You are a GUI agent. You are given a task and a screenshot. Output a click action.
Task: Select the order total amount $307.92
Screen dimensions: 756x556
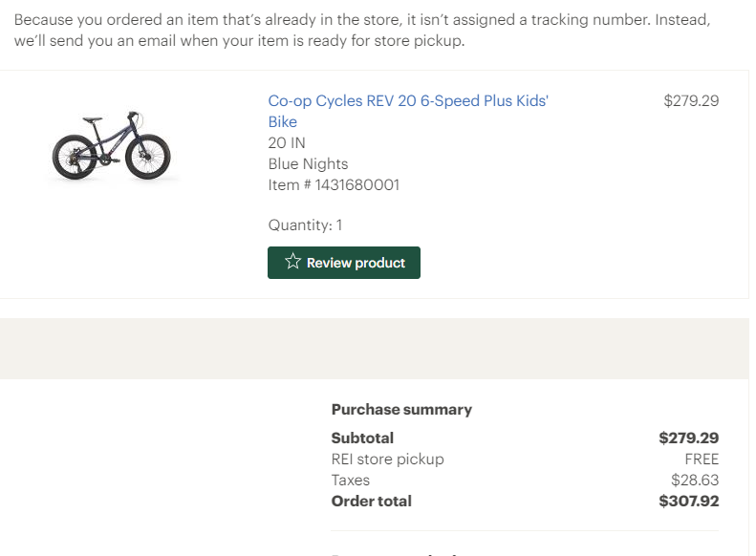pyautogui.click(x=688, y=502)
